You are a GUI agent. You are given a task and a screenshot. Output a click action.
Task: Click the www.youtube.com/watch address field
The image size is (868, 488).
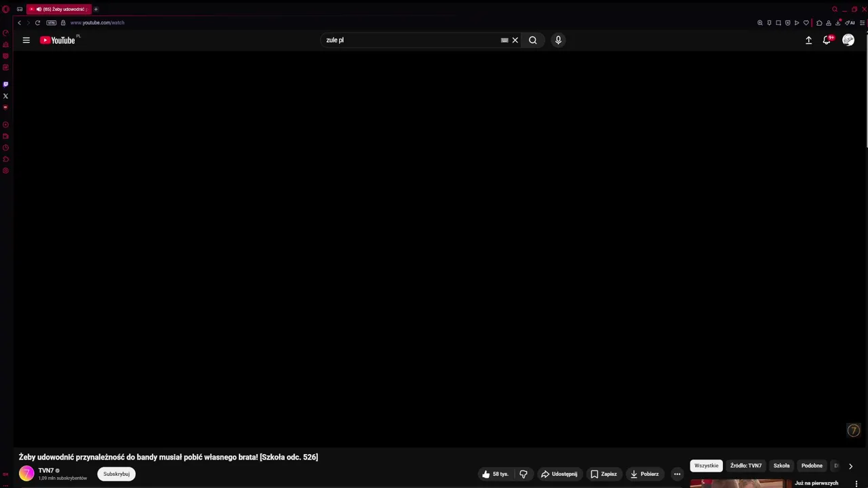tap(97, 23)
